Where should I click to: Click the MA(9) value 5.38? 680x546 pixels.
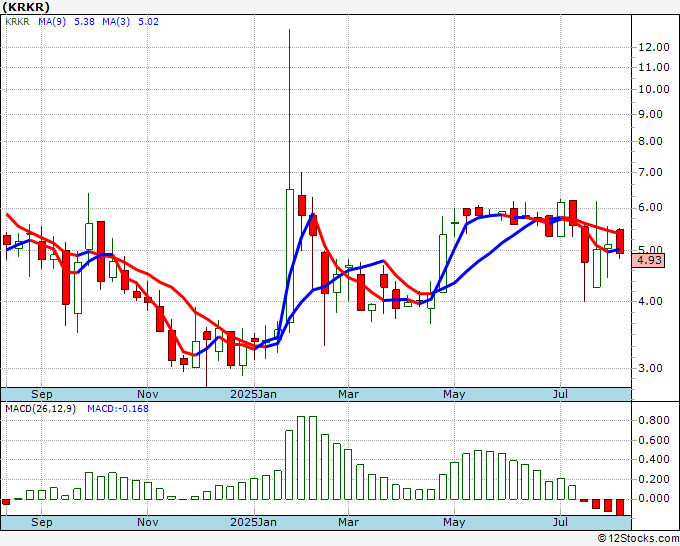[84, 22]
